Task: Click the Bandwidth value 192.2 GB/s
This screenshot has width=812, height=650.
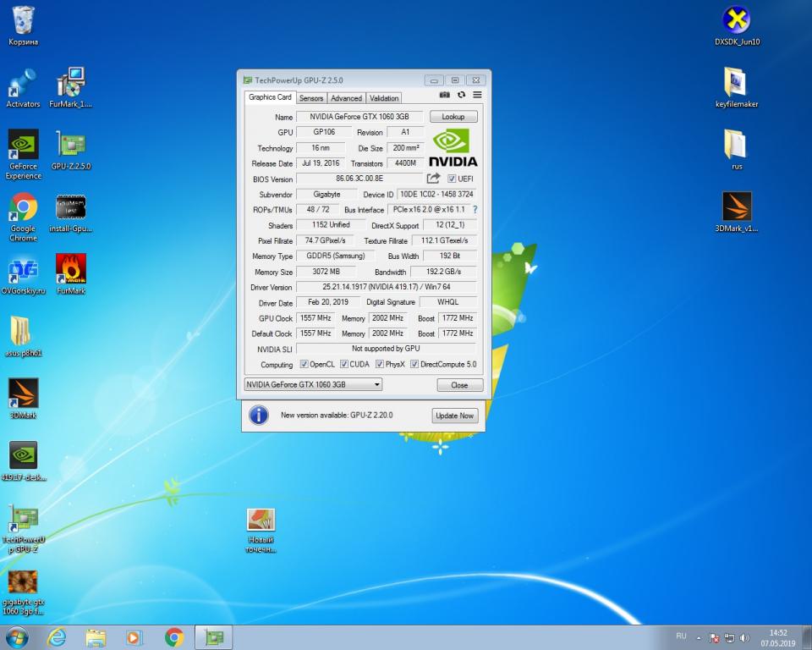Action: point(443,272)
